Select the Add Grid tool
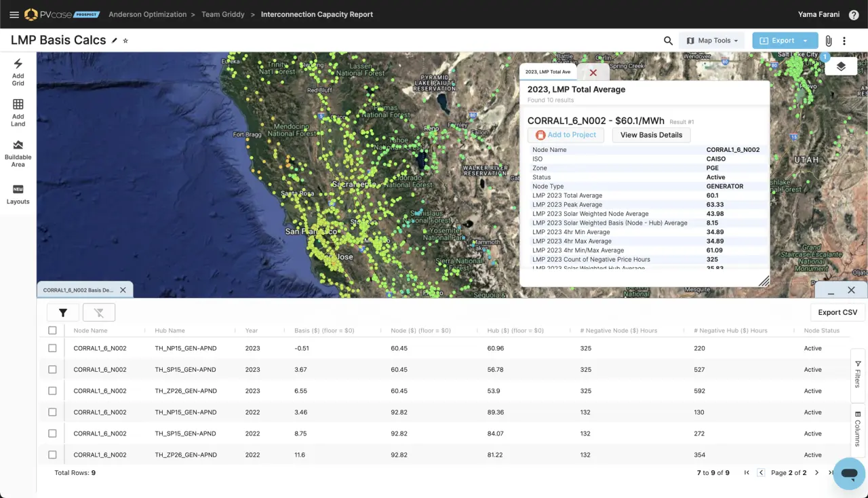Image resolution: width=868 pixels, height=498 pixels. (x=18, y=72)
